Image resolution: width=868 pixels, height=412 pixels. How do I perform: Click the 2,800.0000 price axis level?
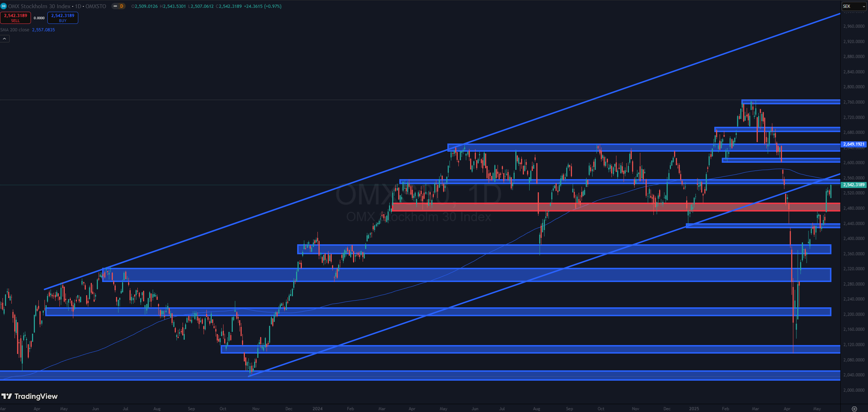tap(854, 87)
